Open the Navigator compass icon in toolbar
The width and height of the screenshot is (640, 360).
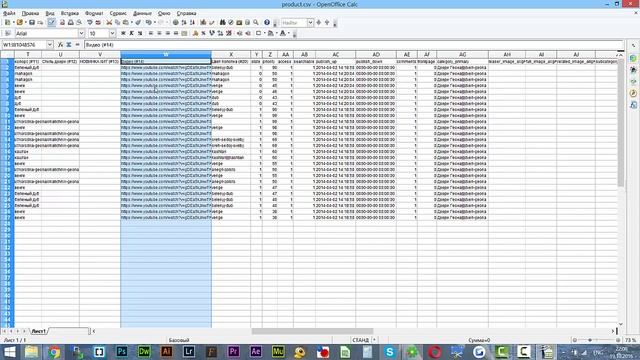[231, 22]
